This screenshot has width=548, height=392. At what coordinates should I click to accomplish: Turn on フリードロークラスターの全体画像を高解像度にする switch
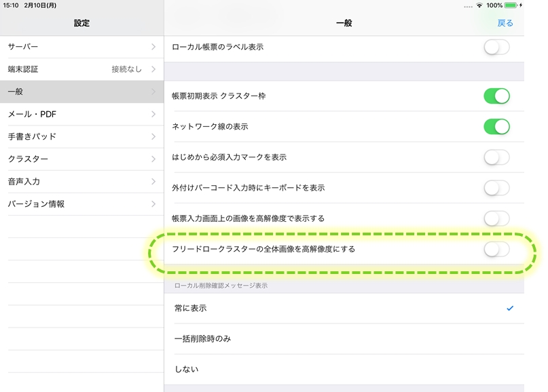(x=496, y=249)
